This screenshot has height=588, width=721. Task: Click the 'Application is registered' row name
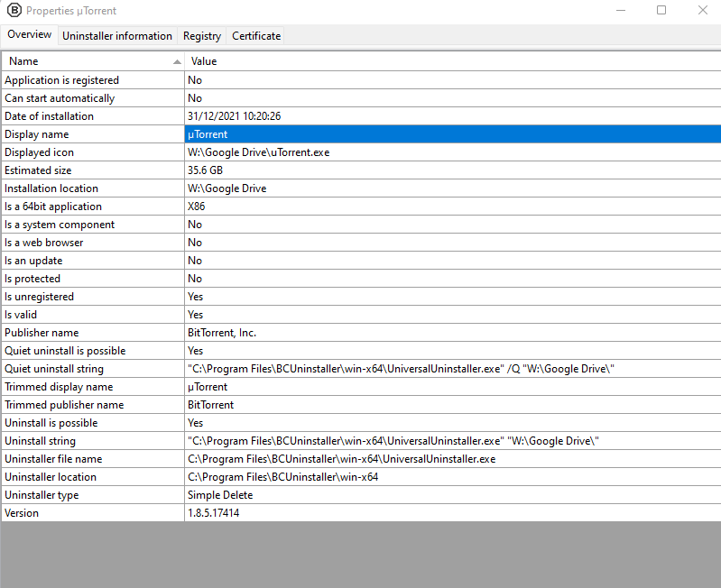(x=93, y=80)
